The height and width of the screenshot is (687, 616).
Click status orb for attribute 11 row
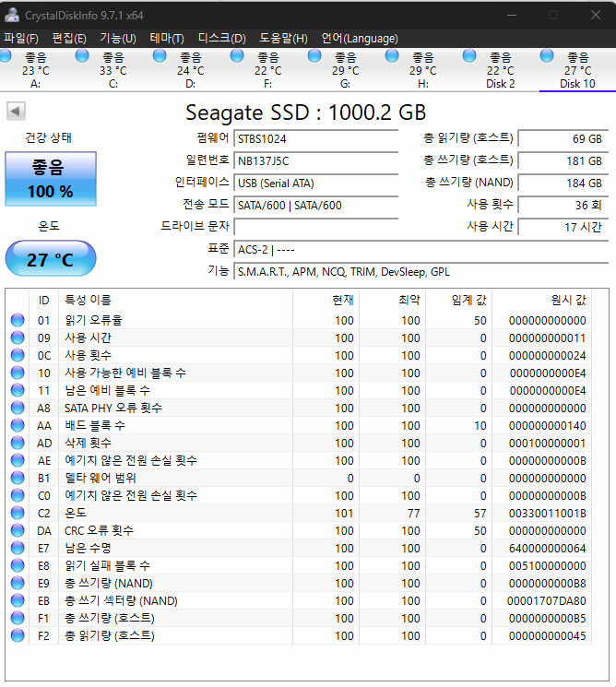[x=18, y=390]
